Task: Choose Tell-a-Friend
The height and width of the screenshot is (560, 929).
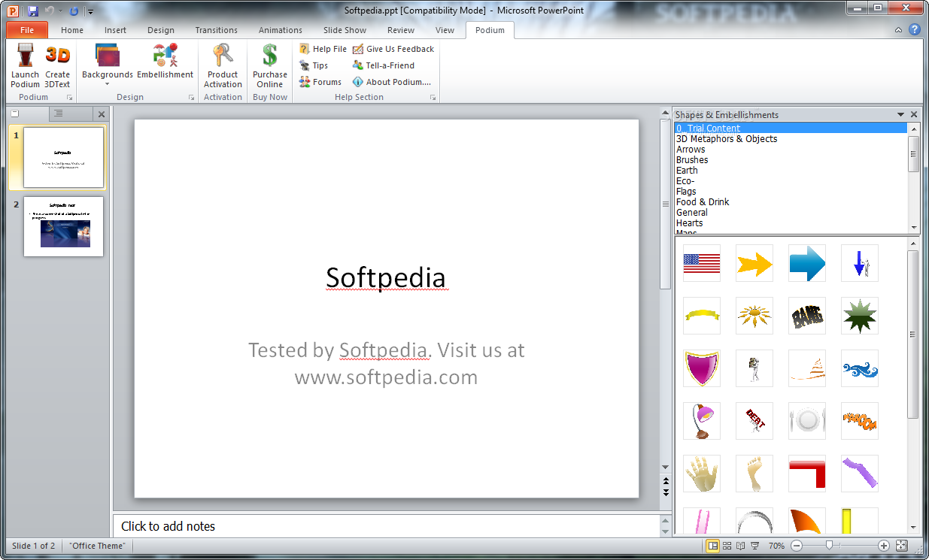Action: pyautogui.click(x=383, y=65)
